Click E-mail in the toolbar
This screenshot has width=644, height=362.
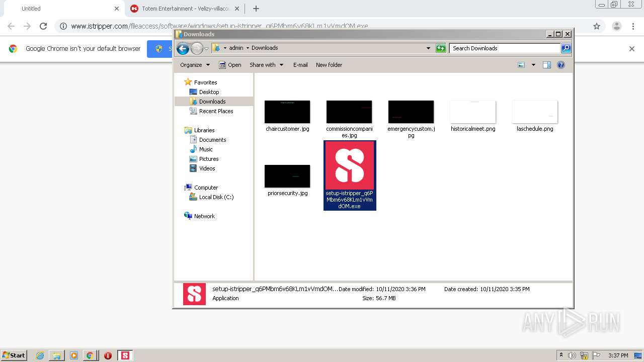tap(300, 65)
